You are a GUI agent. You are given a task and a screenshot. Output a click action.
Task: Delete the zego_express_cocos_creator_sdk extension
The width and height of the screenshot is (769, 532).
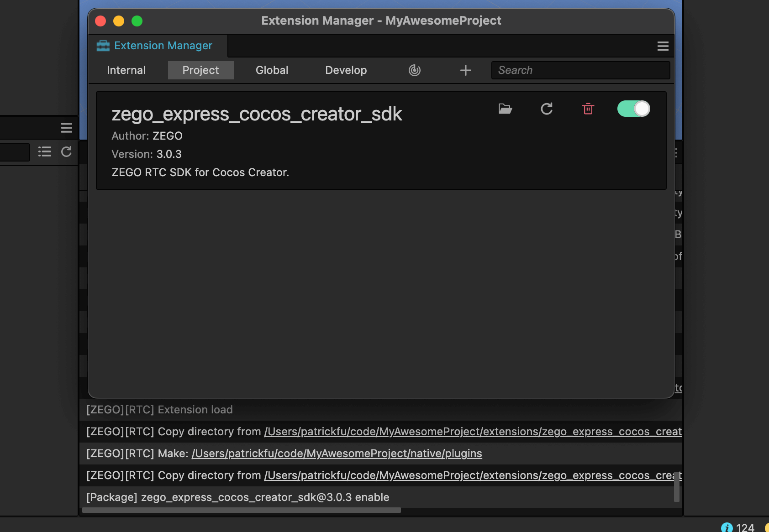coord(588,109)
